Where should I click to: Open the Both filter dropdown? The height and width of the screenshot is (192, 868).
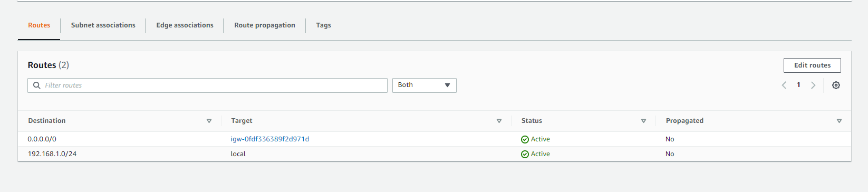425,85
